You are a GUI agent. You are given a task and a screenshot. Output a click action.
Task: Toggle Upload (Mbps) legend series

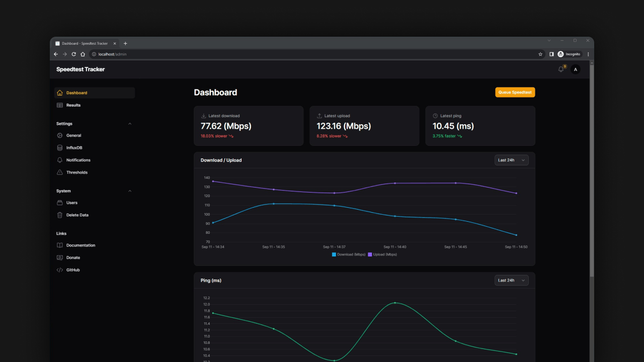click(382, 254)
